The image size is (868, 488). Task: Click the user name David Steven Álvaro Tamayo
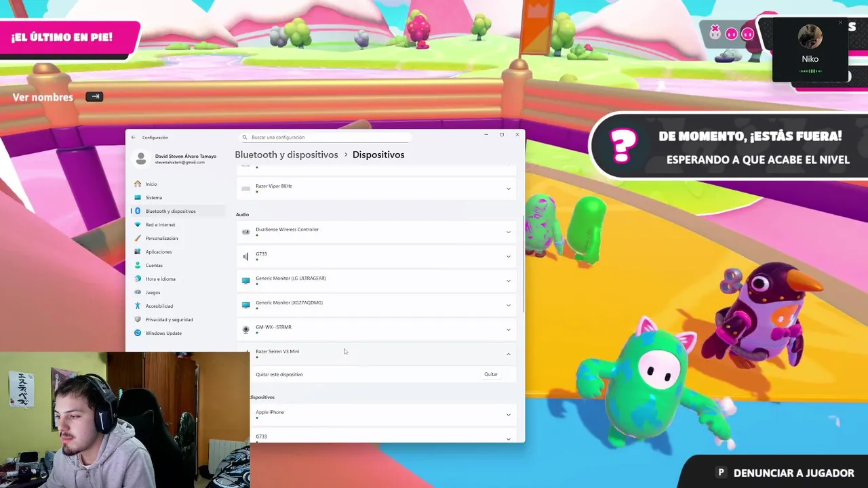[x=186, y=157]
